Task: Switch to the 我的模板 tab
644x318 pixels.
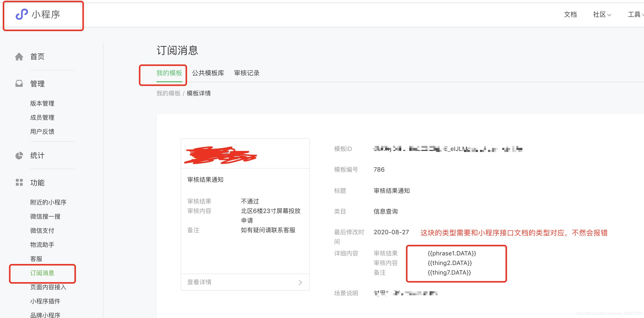Action: pyautogui.click(x=169, y=73)
